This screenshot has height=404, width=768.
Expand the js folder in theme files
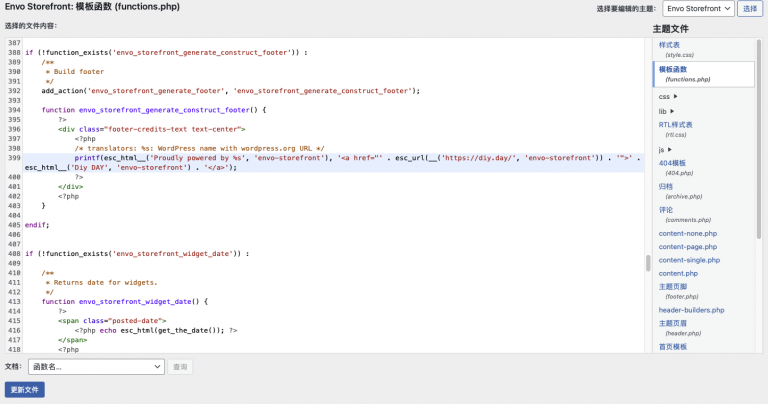(x=665, y=149)
